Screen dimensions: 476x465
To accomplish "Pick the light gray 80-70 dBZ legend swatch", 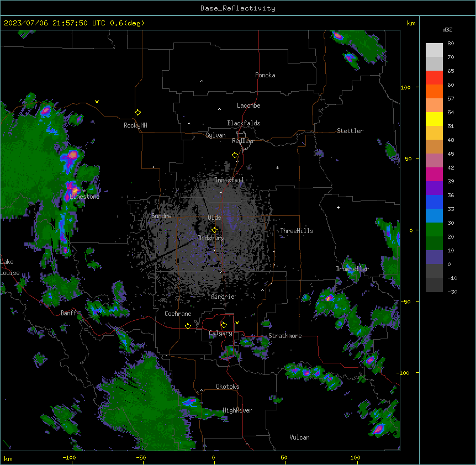I will 434,50.
